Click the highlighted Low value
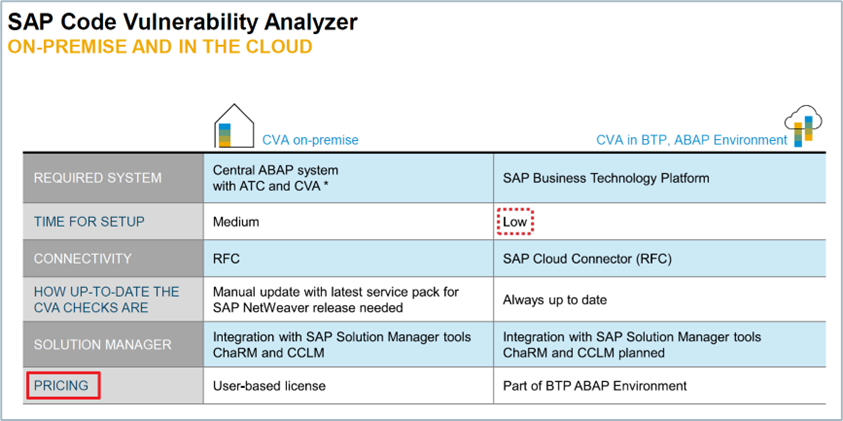The image size is (843, 421). click(x=515, y=221)
